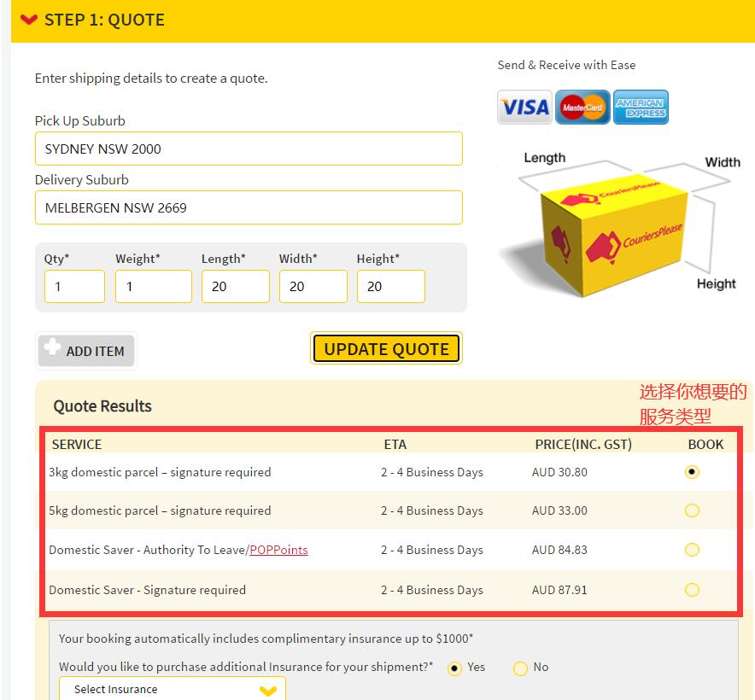Click '5kg domestic parcel – signature required' text
755x700 pixels.
coord(160,510)
